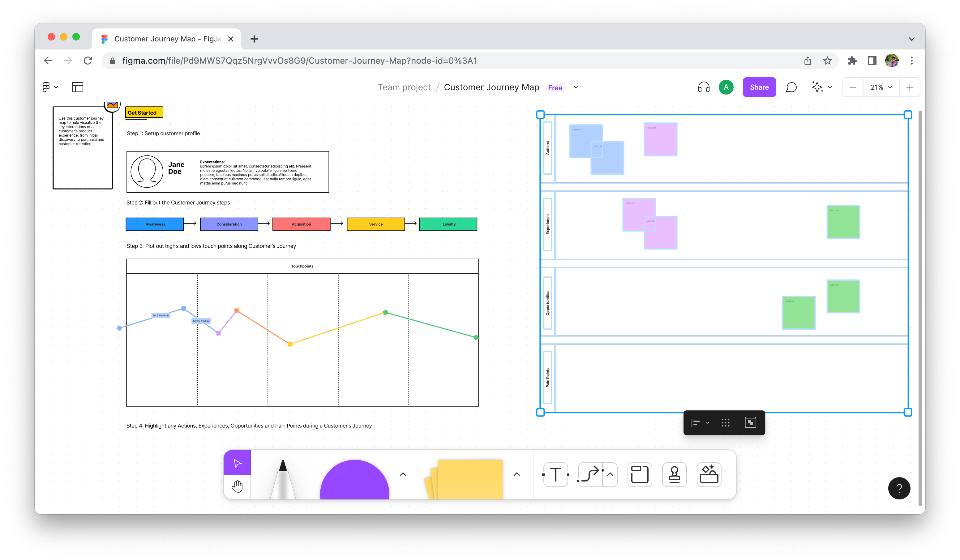Image resolution: width=960 pixels, height=560 pixels.
Task: Expand the shapes picker chevron
Action: 403,474
